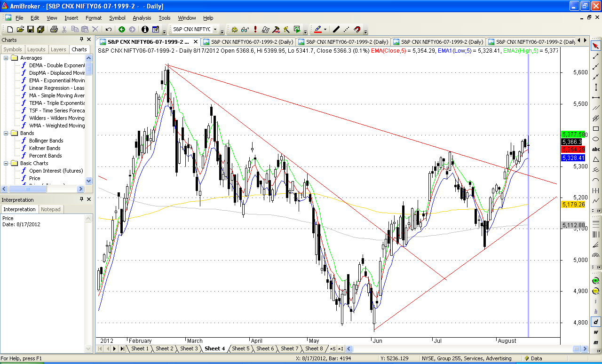Switch to the Layers tab
Screen dimensions: 602x364
pos(58,49)
